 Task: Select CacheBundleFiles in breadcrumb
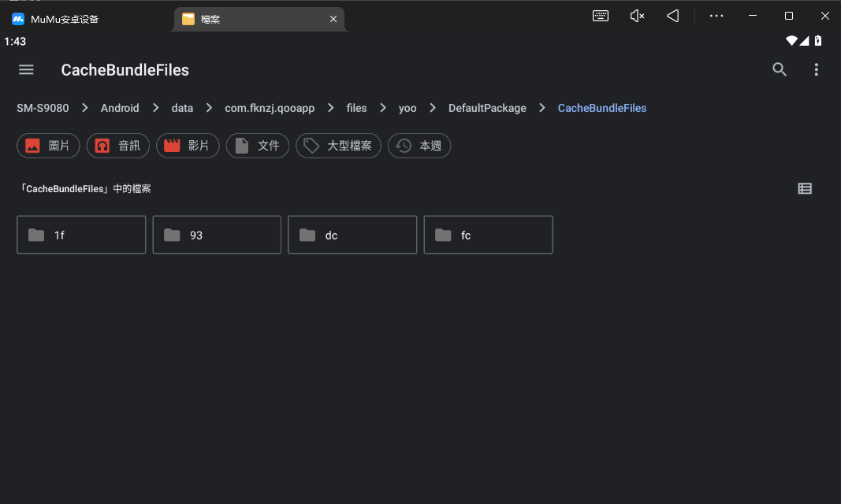[602, 108]
